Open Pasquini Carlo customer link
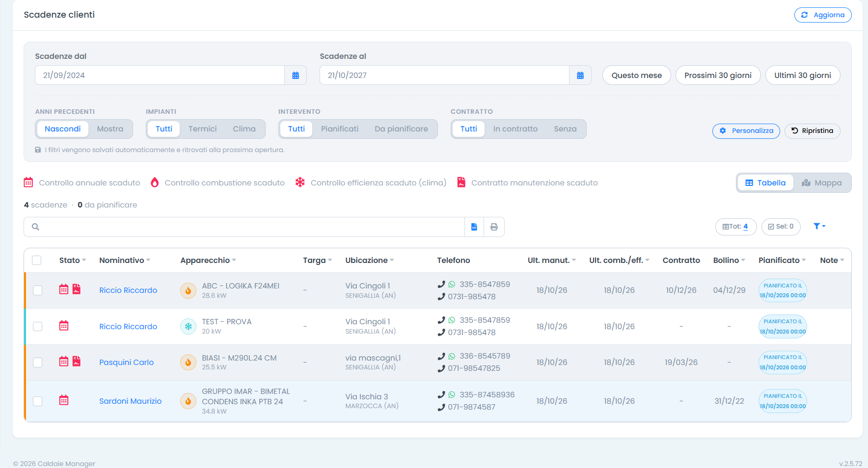This screenshot has width=868, height=468. pyautogui.click(x=126, y=362)
